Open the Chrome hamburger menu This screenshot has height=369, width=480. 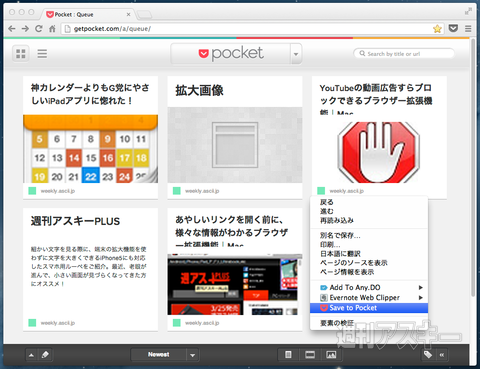pyautogui.click(x=468, y=29)
